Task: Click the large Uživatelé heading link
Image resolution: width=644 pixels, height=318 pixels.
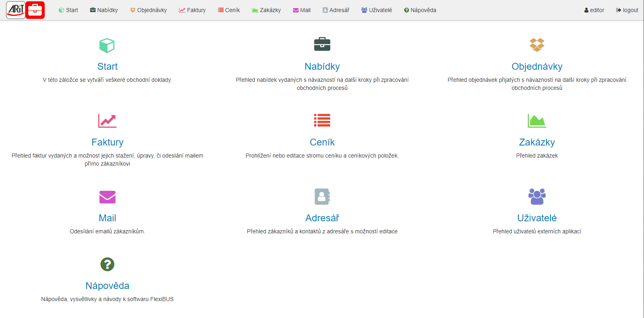Action: tap(536, 218)
